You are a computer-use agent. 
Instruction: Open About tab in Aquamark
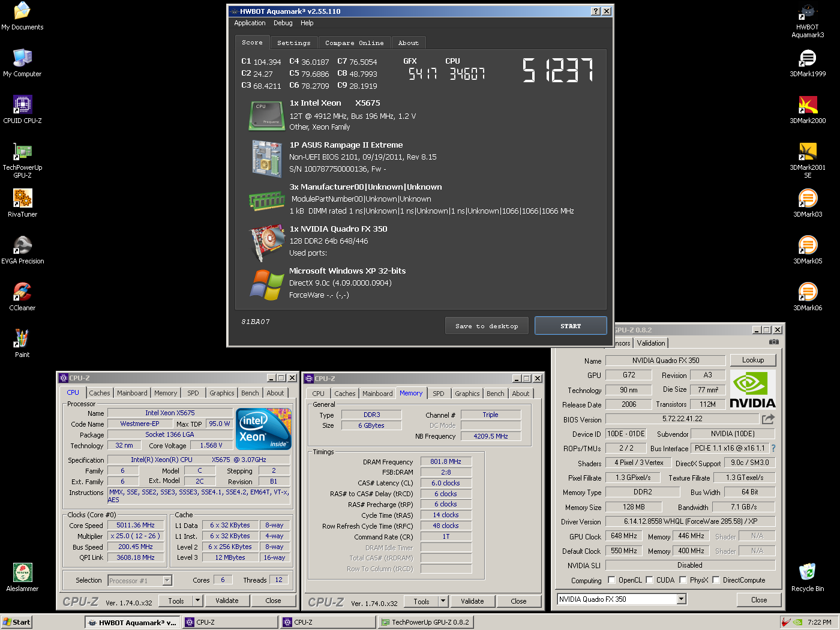(409, 43)
